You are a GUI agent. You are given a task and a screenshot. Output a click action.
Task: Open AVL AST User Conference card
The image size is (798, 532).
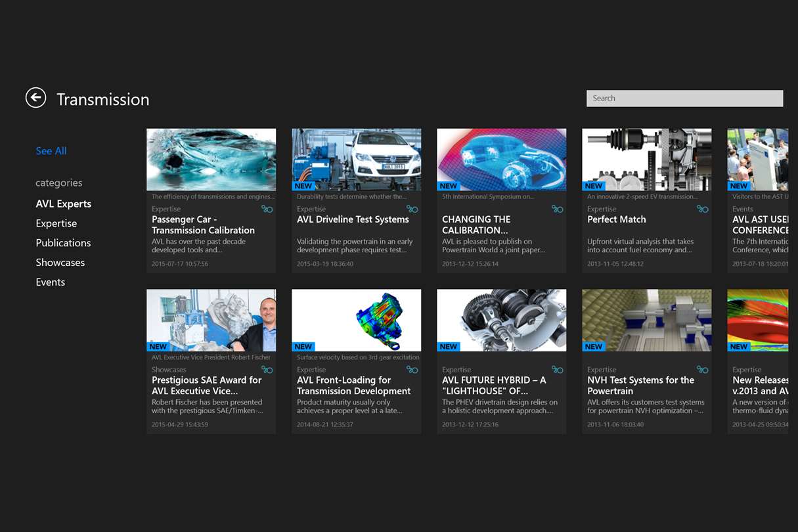coord(758,201)
